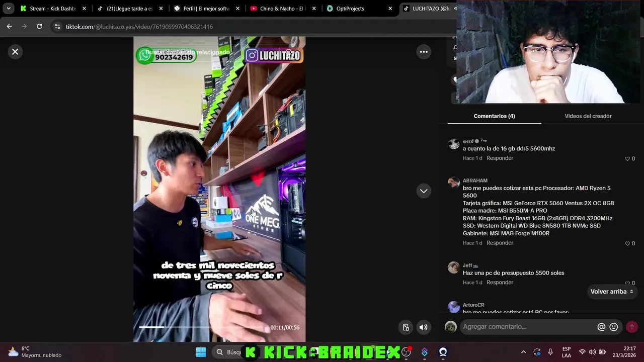The height and width of the screenshot is (362, 644).
Task: Insert a mention with @ icon
Action: coord(601,327)
